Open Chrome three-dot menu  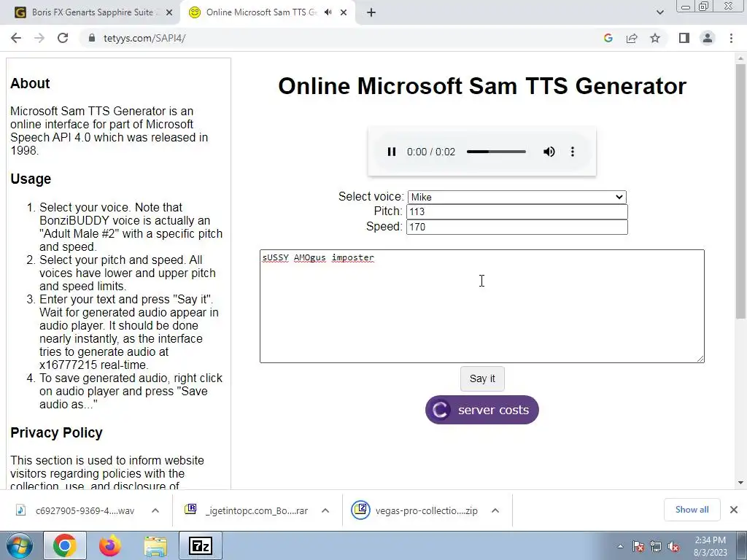coord(731,38)
